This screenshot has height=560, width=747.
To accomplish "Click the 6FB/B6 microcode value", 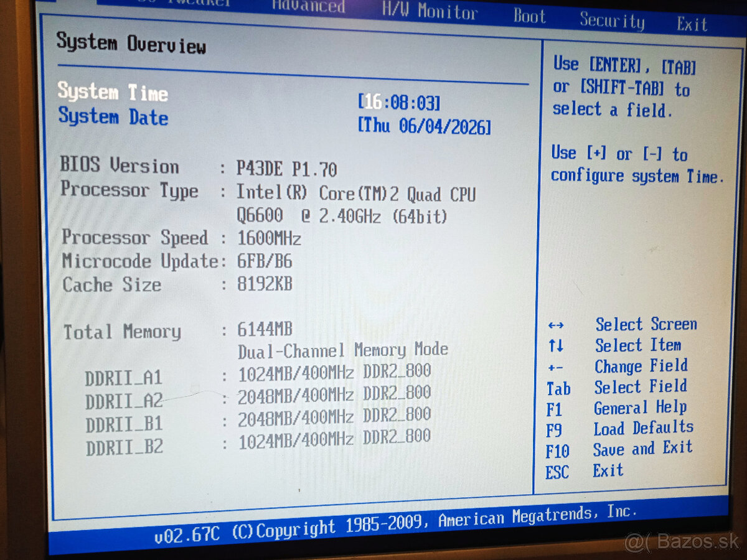I will 265,261.
